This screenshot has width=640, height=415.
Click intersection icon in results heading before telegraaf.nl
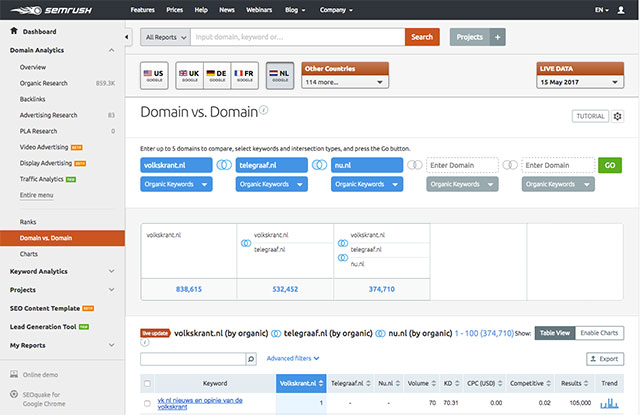click(276, 334)
